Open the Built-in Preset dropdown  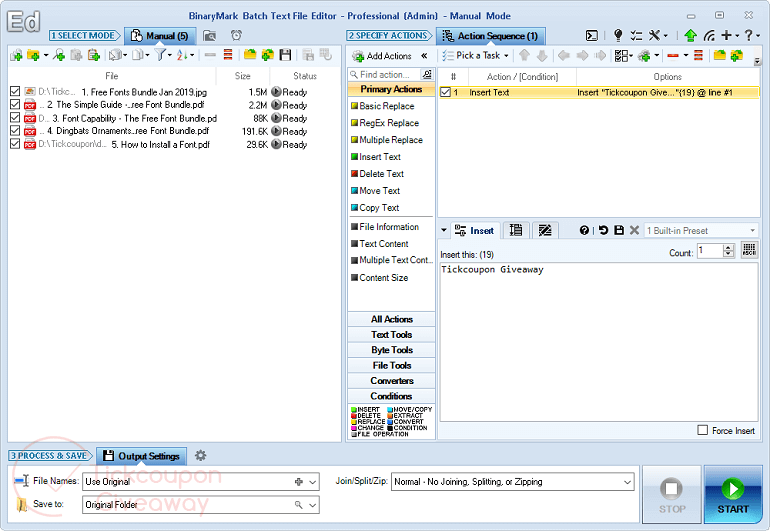(x=752, y=230)
